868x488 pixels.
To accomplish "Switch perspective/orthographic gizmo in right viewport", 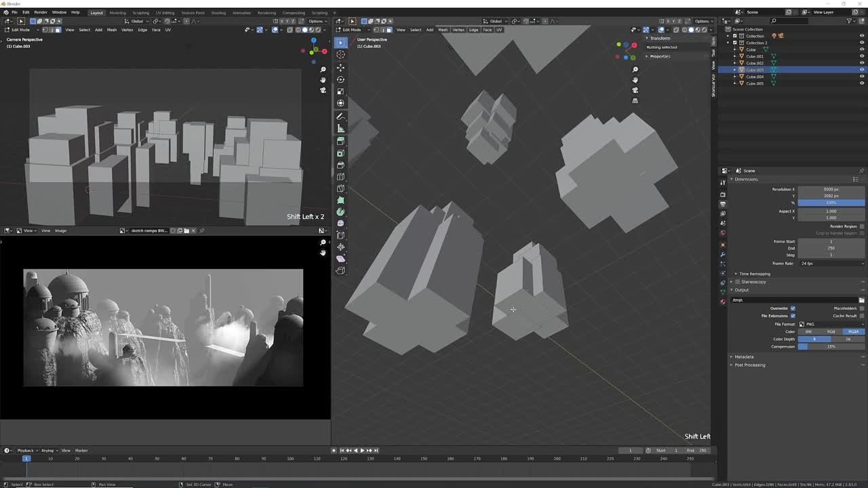I will coord(635,100).
